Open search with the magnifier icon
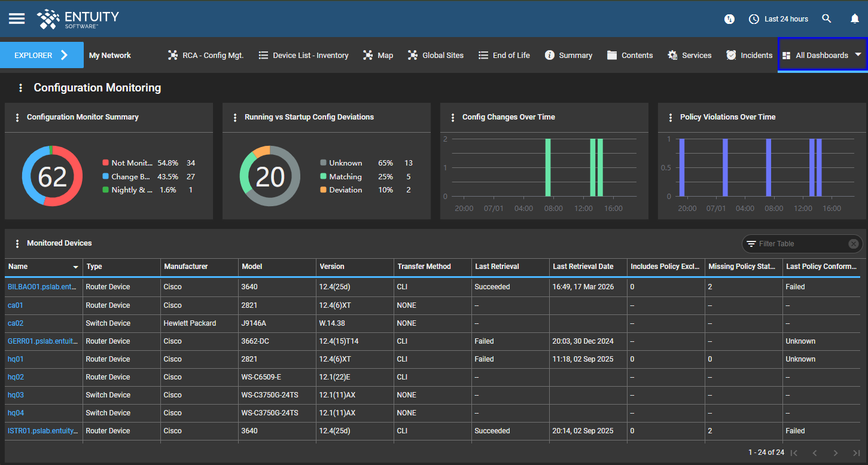The width and height of the screenshot is (868, 465). tap(827, 19)
